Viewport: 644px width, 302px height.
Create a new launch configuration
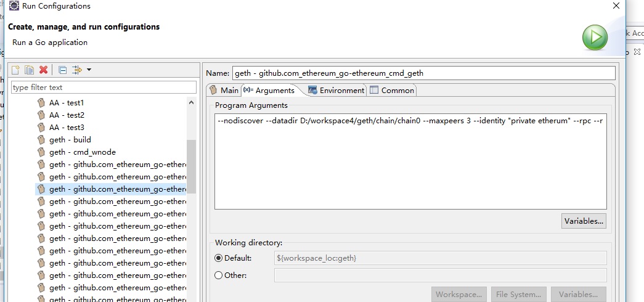[x=15, y=70]
